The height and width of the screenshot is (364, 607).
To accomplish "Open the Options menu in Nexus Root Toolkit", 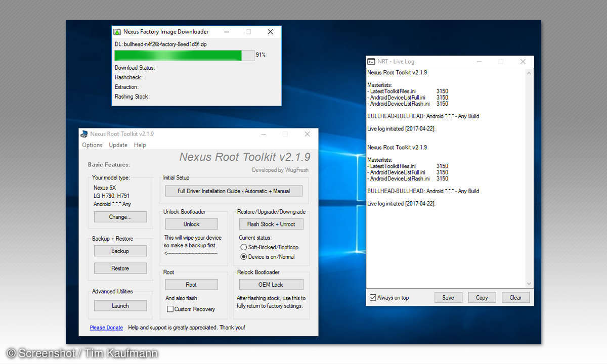I will (92, 145).
